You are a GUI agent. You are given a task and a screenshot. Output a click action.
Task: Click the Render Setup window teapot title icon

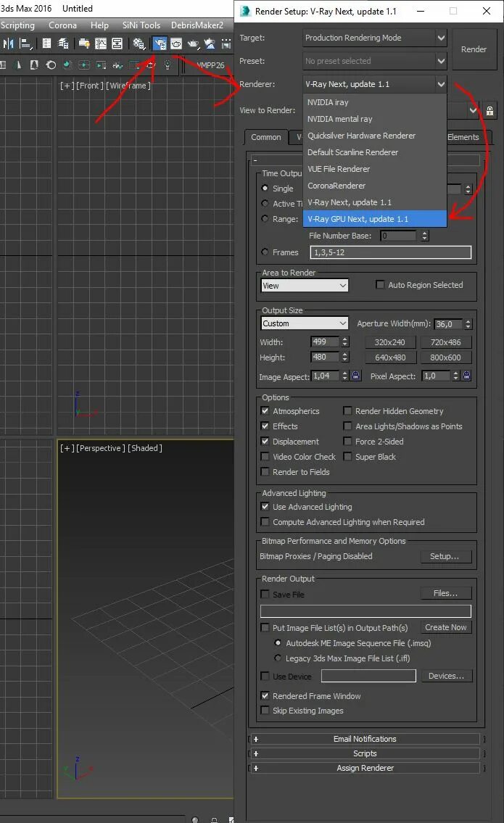244,11
